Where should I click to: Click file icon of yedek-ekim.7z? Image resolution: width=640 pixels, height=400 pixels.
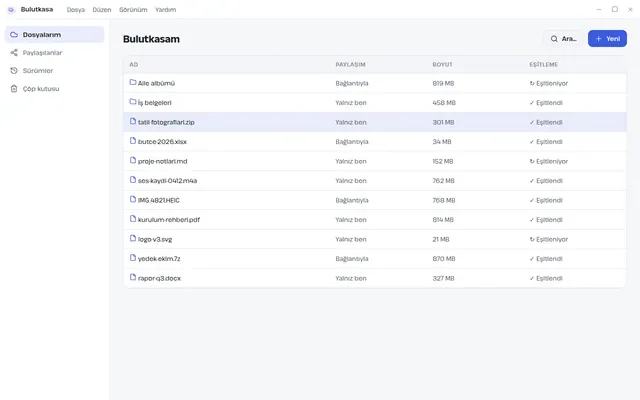133,258
